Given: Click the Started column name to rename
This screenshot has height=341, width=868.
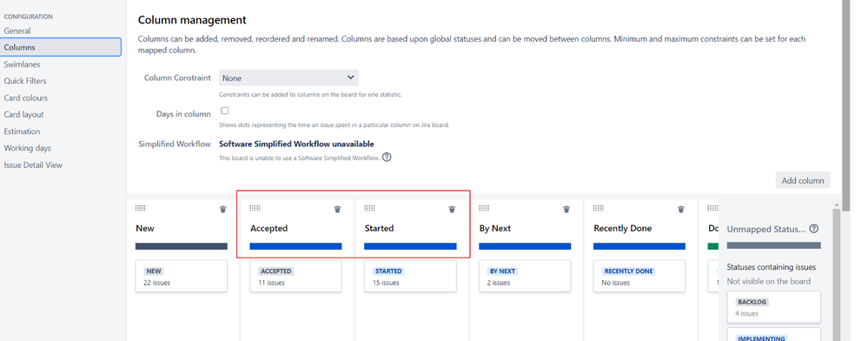Looking at the screenshot, I should (x=379, y=229).
